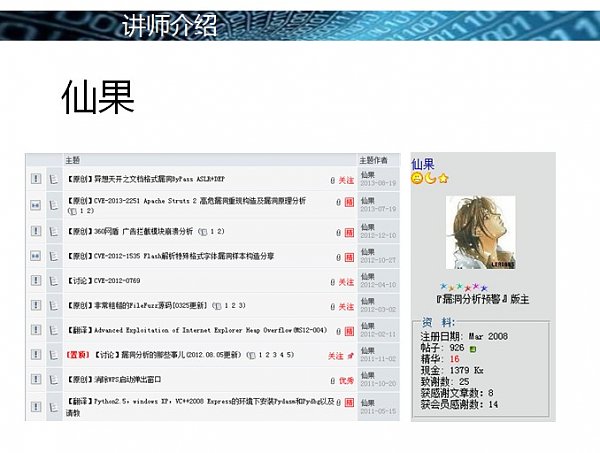This screenshot has height=453, width=600.
Task: Click the attachment paperclip on the CVE-2012-0769 row
Action: [x=333, y=282]
